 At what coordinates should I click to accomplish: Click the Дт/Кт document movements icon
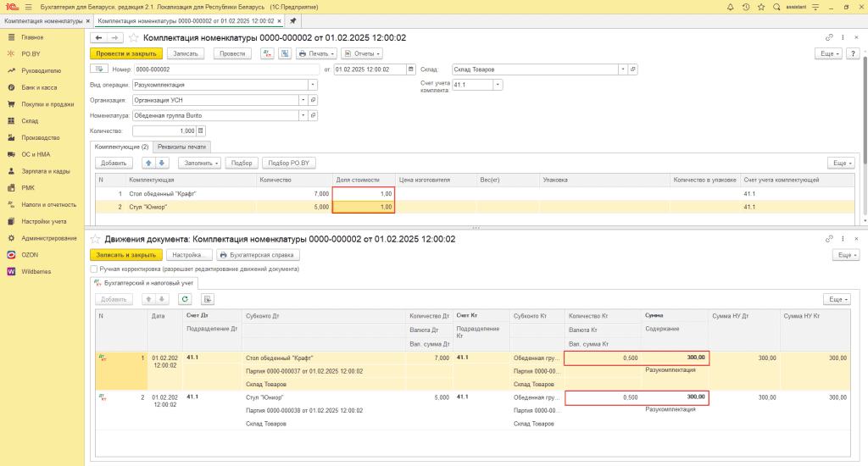268,53
